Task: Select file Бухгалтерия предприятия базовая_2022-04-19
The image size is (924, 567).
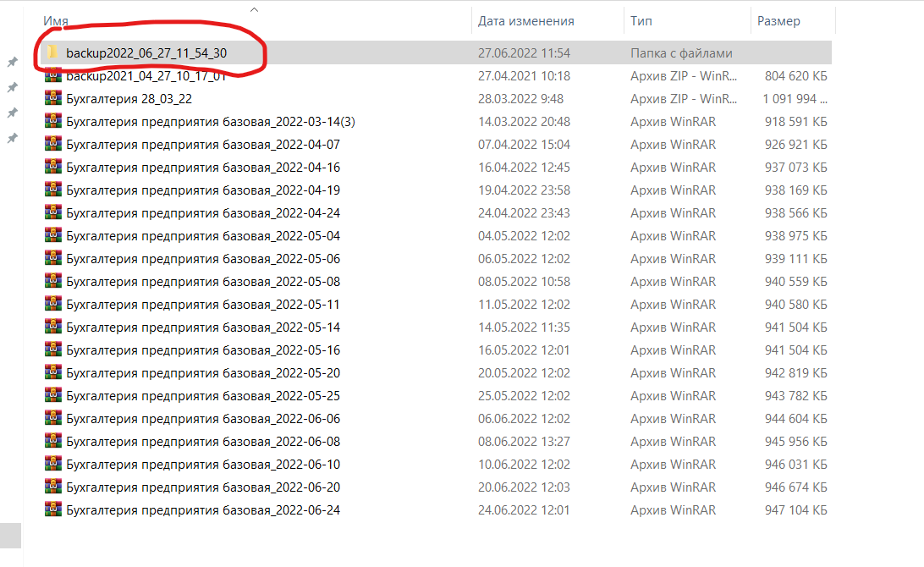Action: tap(202, 190)
